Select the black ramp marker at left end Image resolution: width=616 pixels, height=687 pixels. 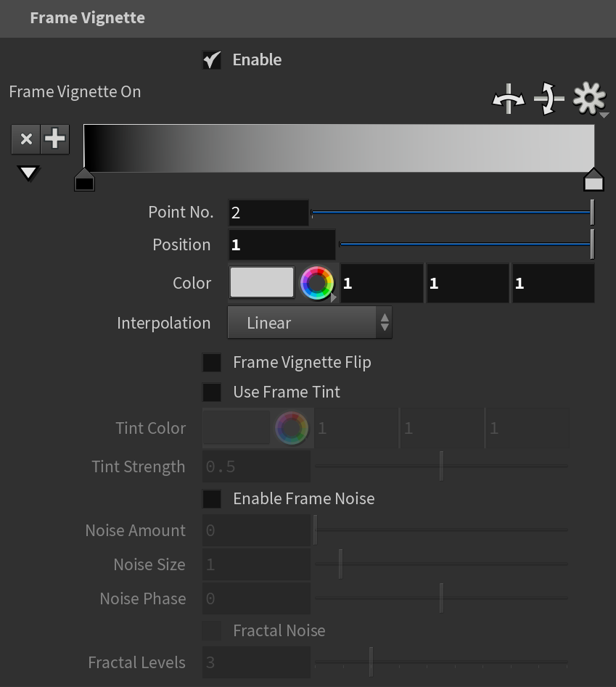pos(85,180)
